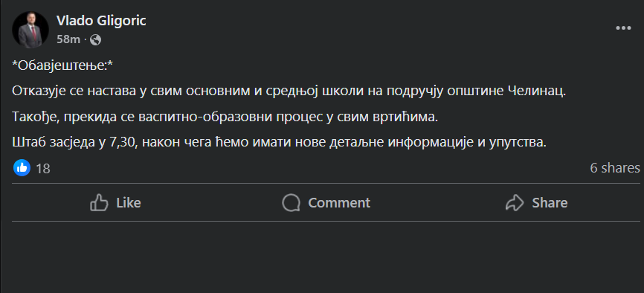The width and height of the screenshot is (644, 293).
Task: Share the post using Share label
Action: 550,203
